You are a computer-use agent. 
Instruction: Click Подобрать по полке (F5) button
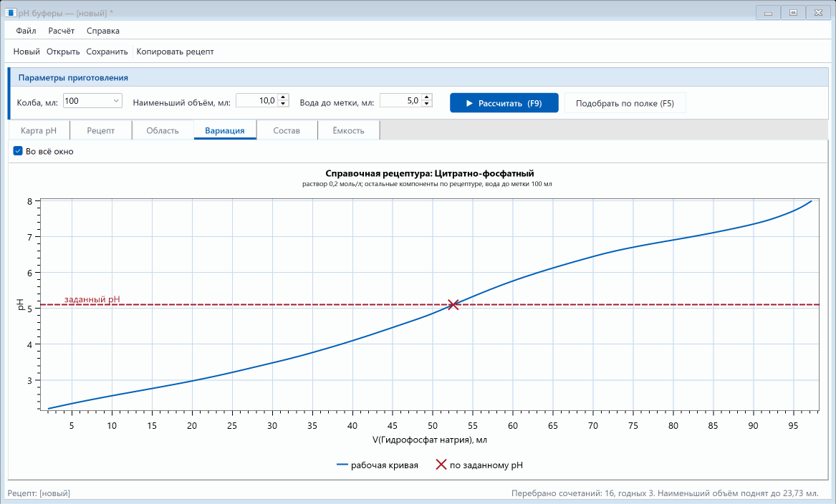click(x=625, y=103)
